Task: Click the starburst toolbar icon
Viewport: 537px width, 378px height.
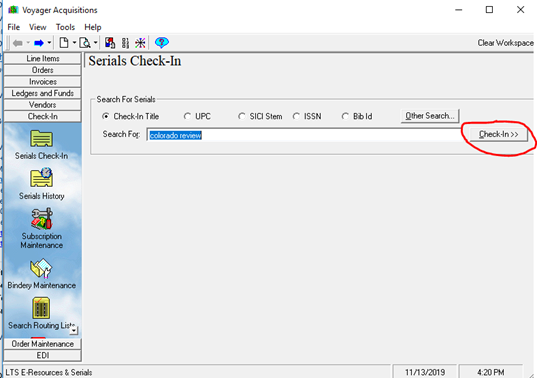Action: click(140, 43)
